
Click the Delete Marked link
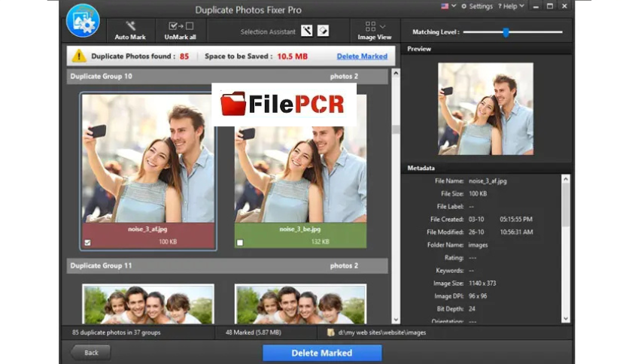click(x=362, y=56)
